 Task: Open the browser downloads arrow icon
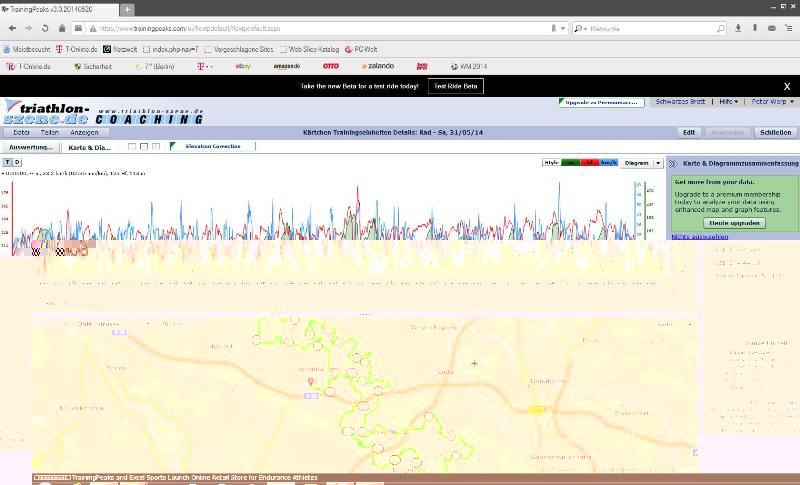click(739, 28)
